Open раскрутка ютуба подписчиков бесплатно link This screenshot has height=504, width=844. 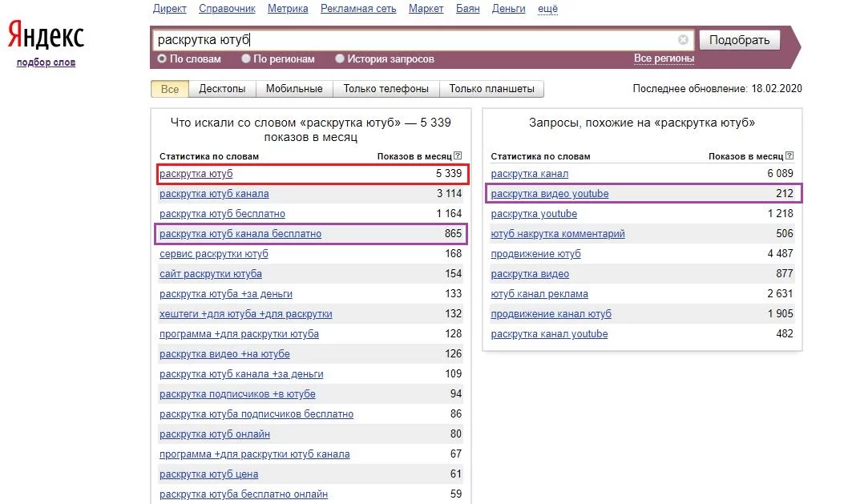pyautogui.click(x=256, y=414)
